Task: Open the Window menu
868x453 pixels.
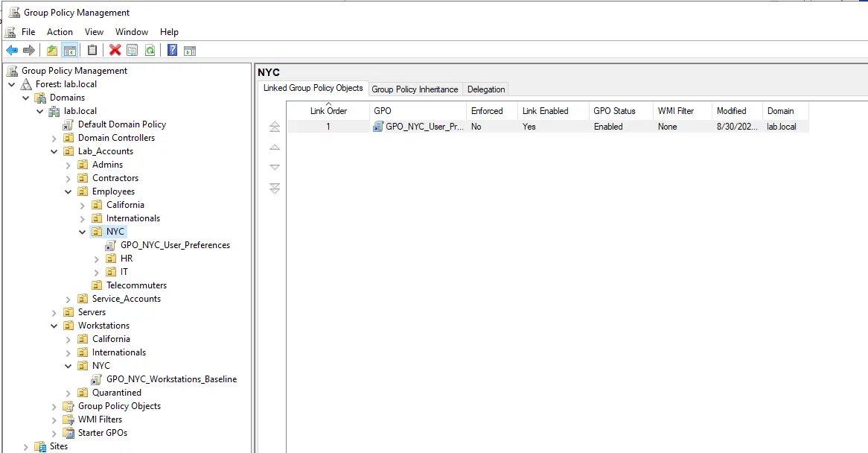Action: pos(132,32)
